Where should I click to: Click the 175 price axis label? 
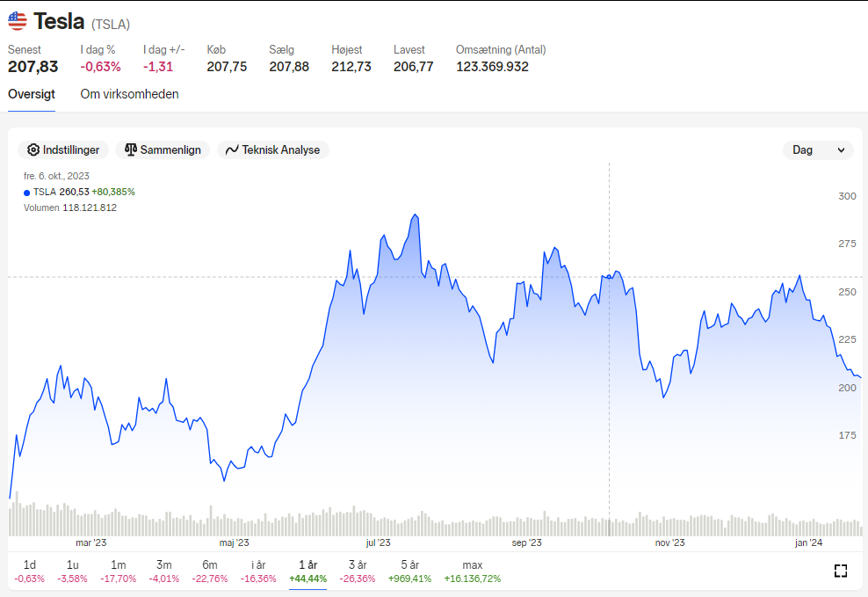(x=847, y=435)
